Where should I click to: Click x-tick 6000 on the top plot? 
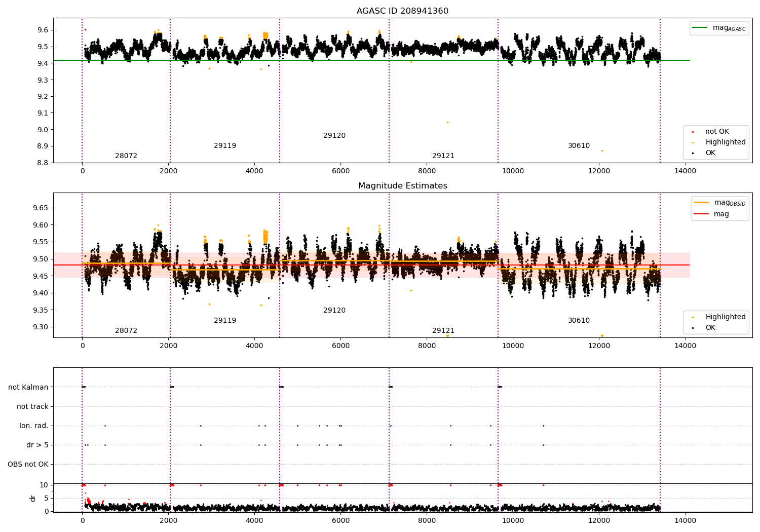pyautogui.click(x=340, y=171)
